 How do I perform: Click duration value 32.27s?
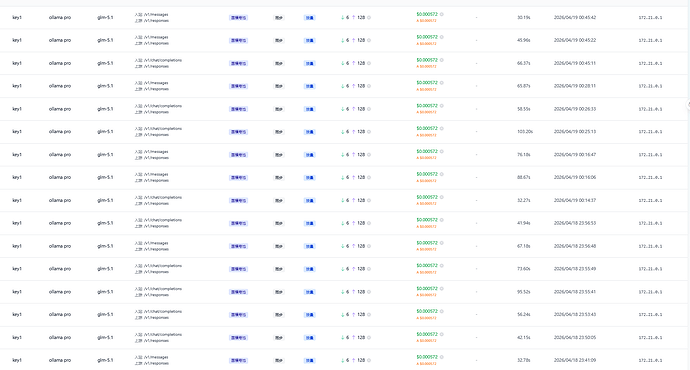pyautogui.click(x=524, y=201)
